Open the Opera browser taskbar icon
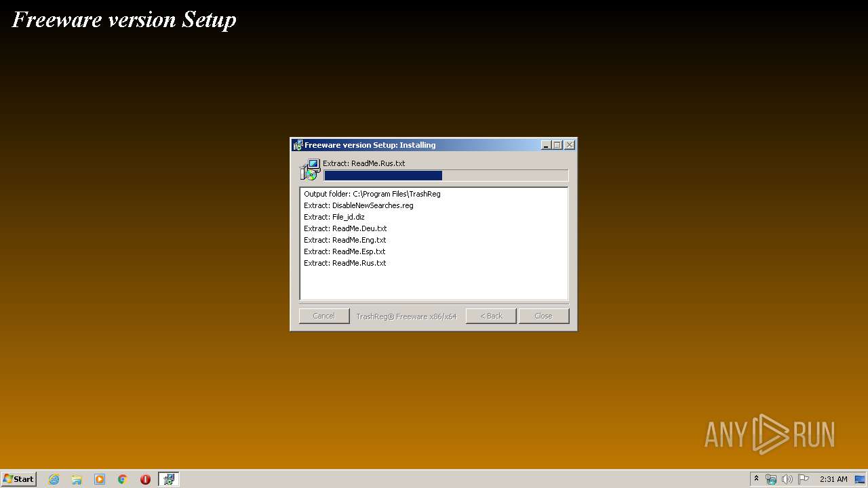Image resolution: width=868 pixels, height=488 pixels. [x=145, y=479]
